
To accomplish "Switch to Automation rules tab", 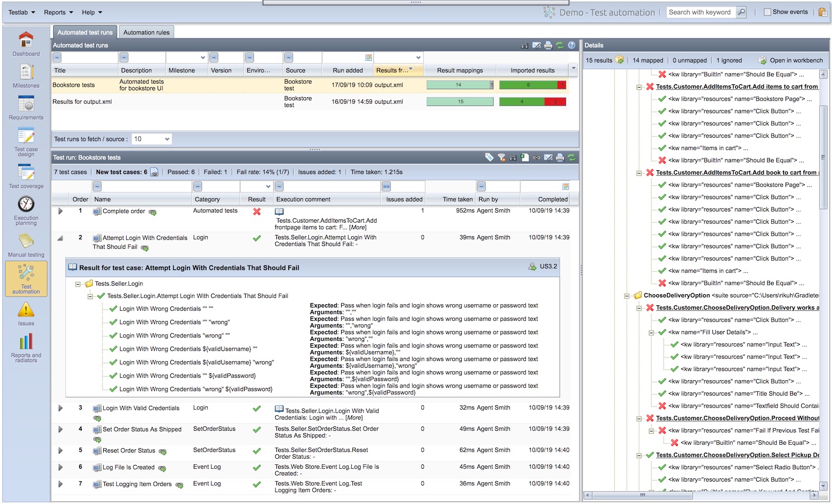I will pos(146,32).
